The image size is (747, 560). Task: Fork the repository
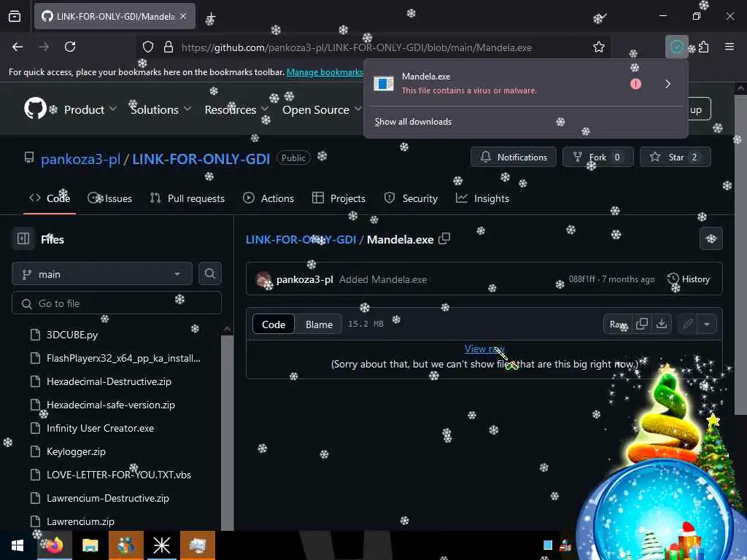[x=598, y=157]
